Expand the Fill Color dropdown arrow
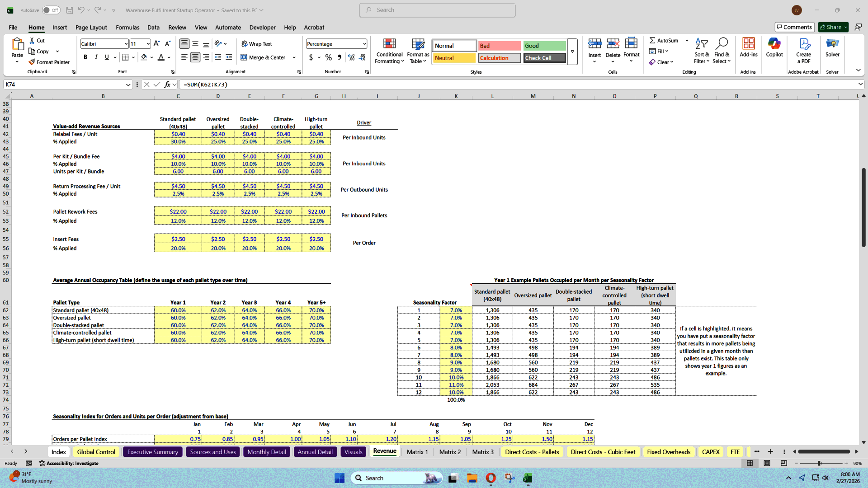 [x=151, y=57]
